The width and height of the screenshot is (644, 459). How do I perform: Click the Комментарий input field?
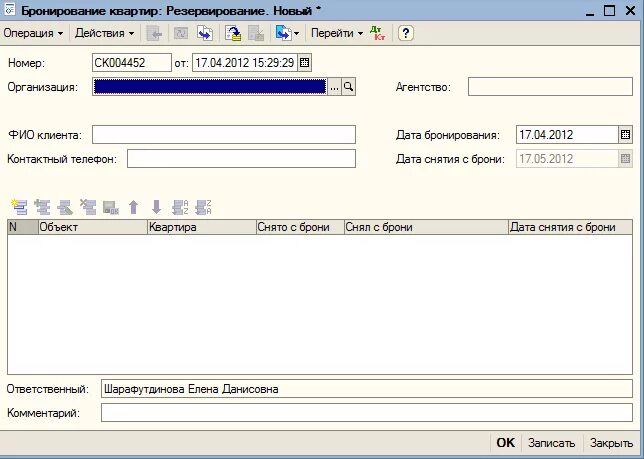(x=367, y=413)
